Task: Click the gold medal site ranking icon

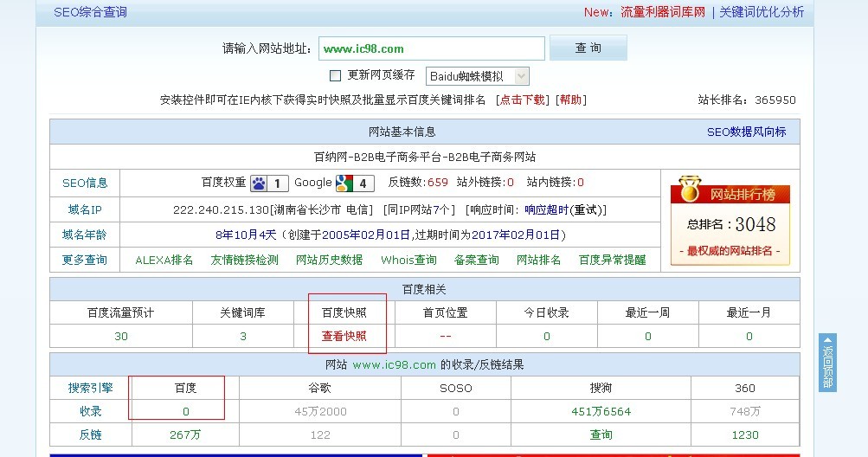Action: pos(689,190)
